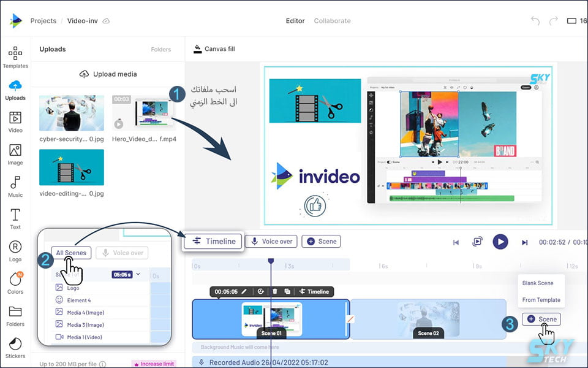This screenshot has width=588, height=368.
Task: Select the Logo layer row
Action: [100, 288]
